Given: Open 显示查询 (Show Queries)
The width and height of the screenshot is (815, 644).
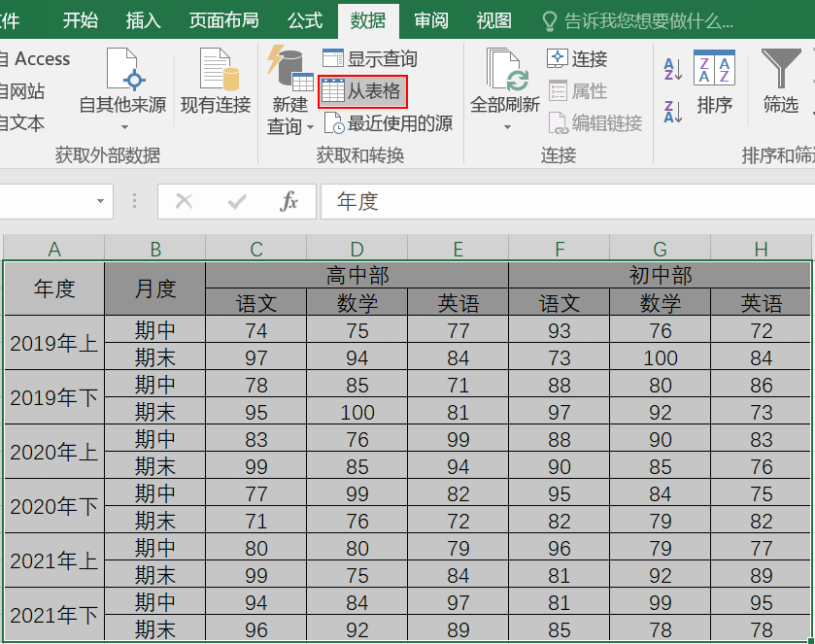Looking at the screenshot, I should click(x=369, y=58).
